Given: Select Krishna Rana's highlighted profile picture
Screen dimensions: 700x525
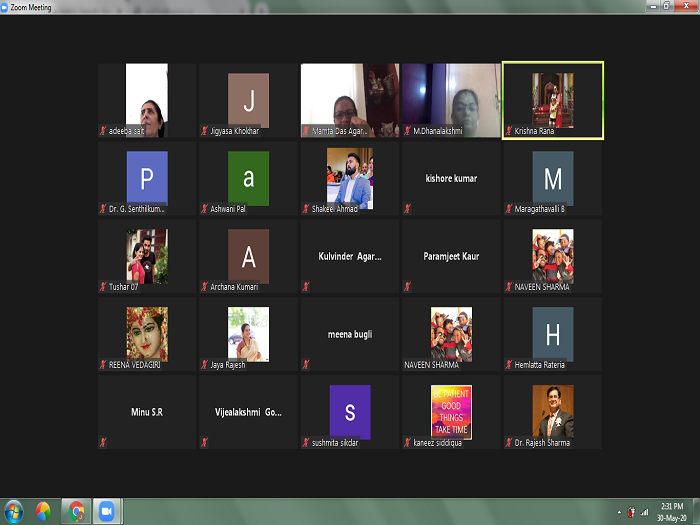Looking at the screenshot, I should [x=553, y=100].
